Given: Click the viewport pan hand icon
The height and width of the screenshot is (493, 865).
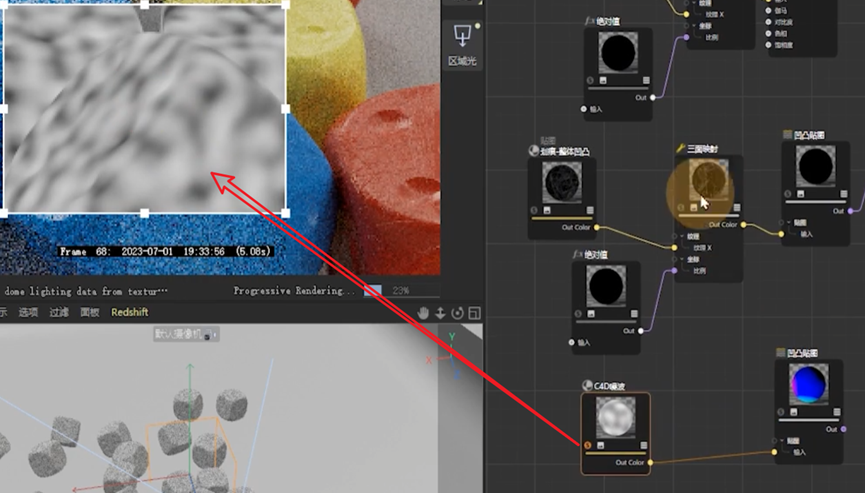Looking at the screenshot, I should pyautogui.click(x=424, y=313).
